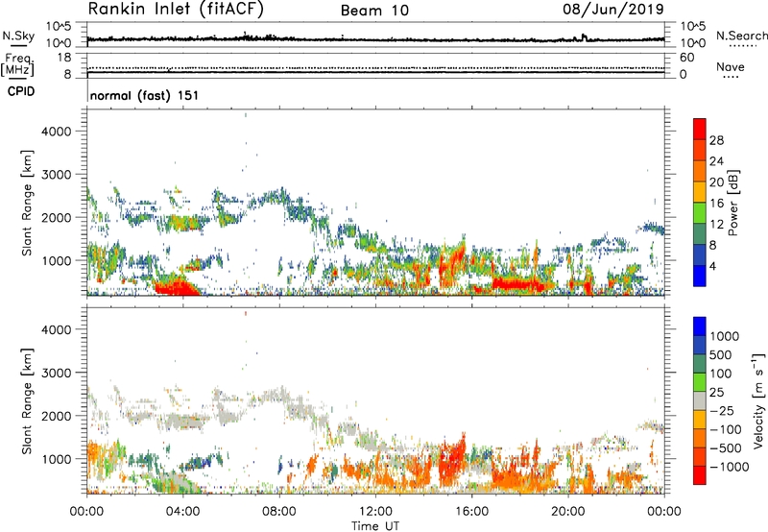Pick the gray -25 to 25 Velocity colorbar segment

pos(700,401)
